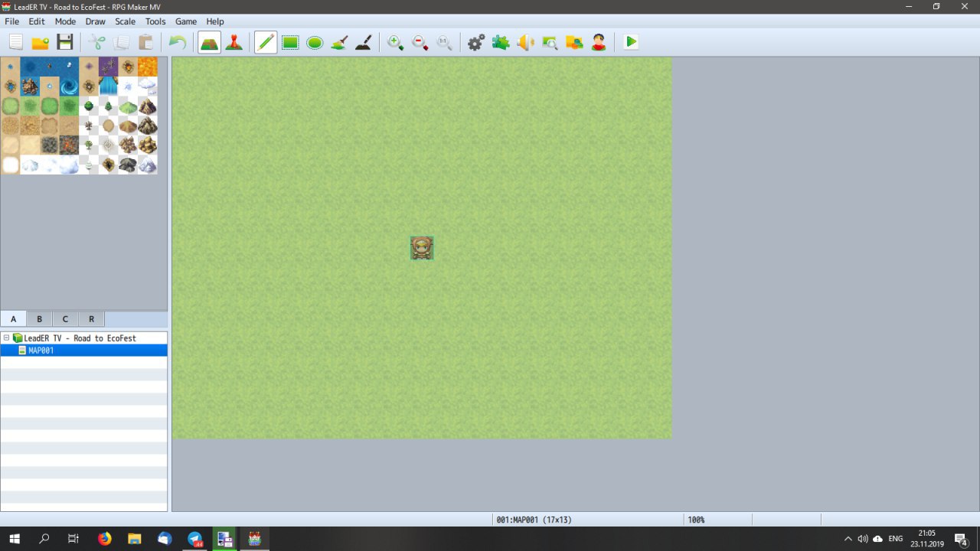Click the Paste clipboard icon
This screenshot has height=551, width=980.
(x=145, y=42)
